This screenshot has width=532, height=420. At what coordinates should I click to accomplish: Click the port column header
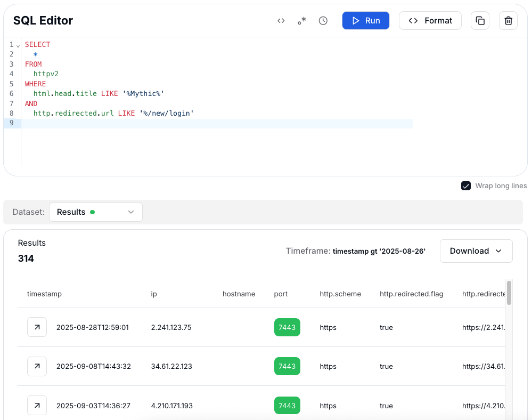(x=281, y=294)
